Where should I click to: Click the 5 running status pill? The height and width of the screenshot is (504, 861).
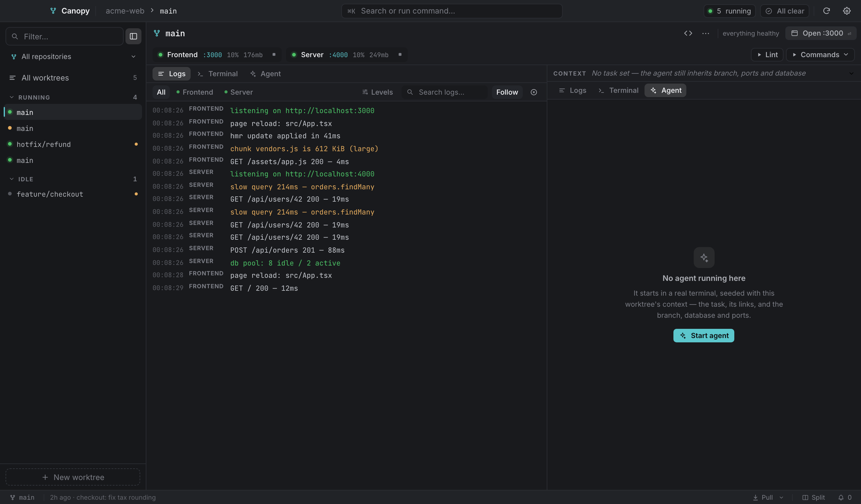[729, 11]
